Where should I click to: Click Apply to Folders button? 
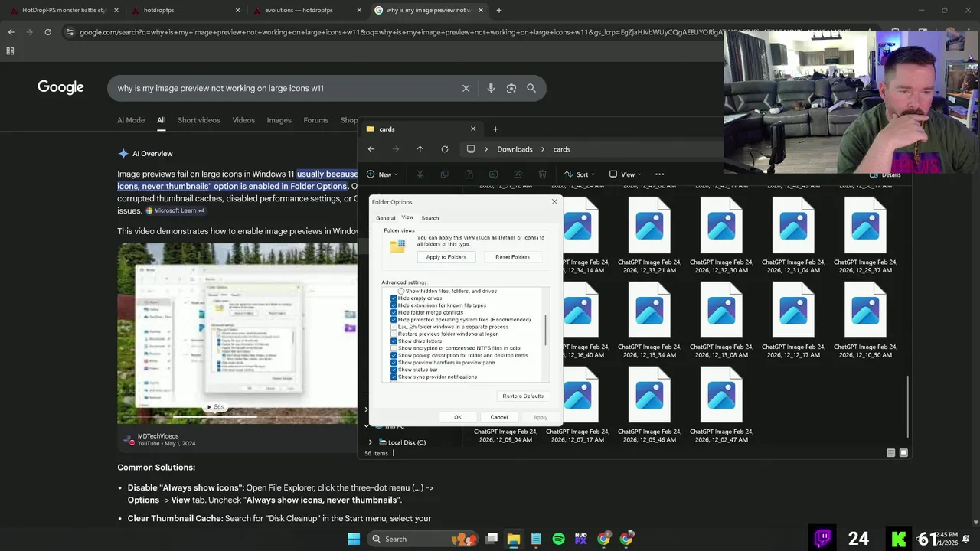(x=446, y=257)
